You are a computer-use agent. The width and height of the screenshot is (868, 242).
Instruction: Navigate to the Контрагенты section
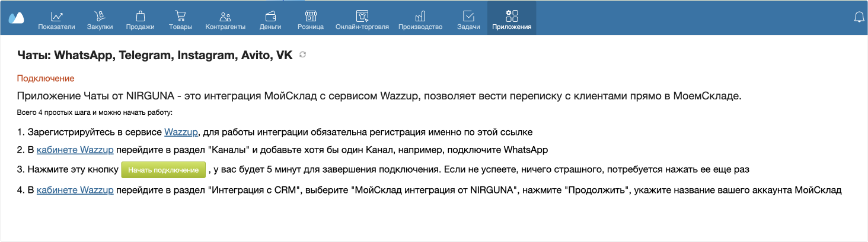[225, 20]
